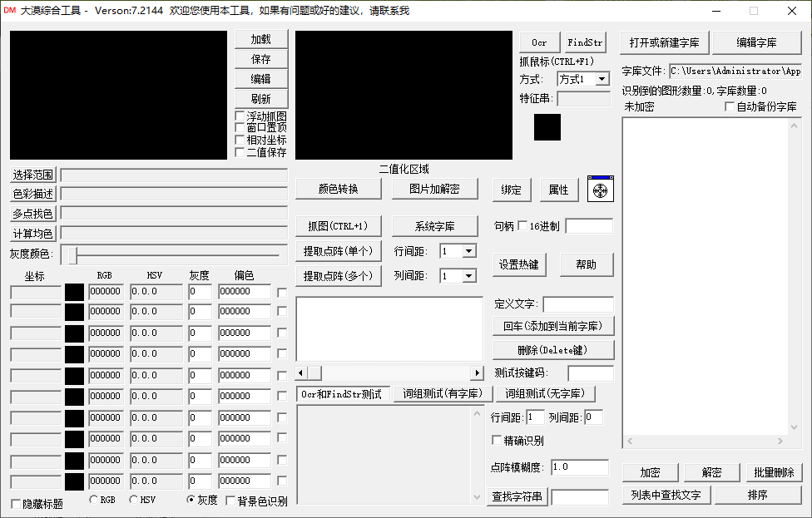This screenshot has height=518, width=812.
Task: Click the 字库文件 path field
Action: [x=735, y=72]
